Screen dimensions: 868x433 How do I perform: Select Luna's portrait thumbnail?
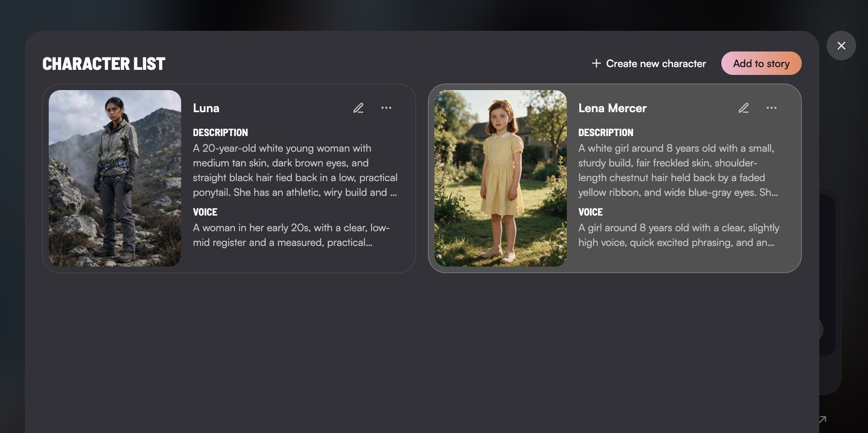click(115, 178)
